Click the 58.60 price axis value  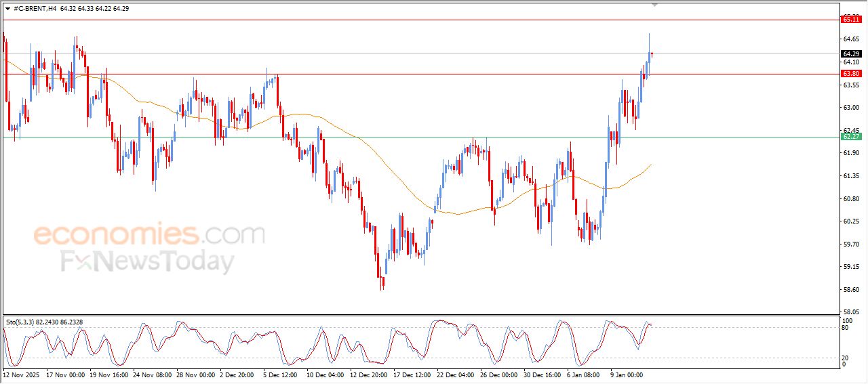pos(851,290)
